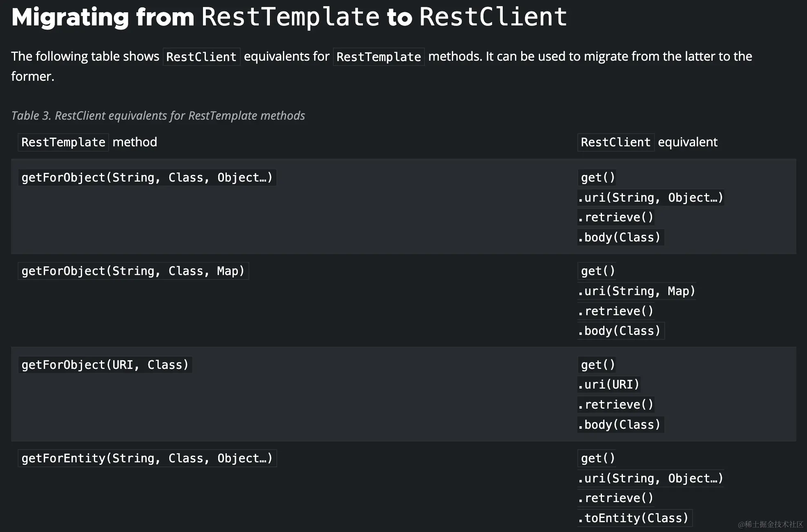The image size is (807, 532).
Task: Select the getForObject(String, Class, Map) method cell
Action: click(133, 271)
